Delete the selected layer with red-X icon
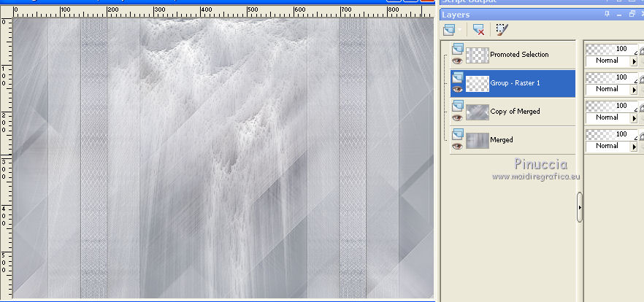 [x=478, y=29]
